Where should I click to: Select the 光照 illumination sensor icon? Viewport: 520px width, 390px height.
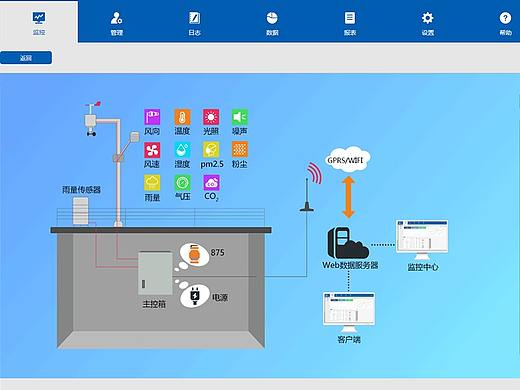[x=211, y=117]
